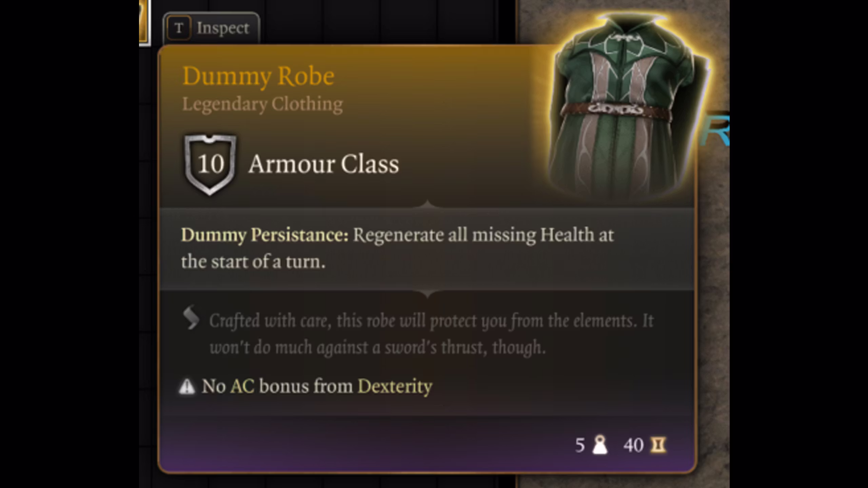Click the Dummy Robe title
This screenshot has height=488, width=868.
coord(258,76)
